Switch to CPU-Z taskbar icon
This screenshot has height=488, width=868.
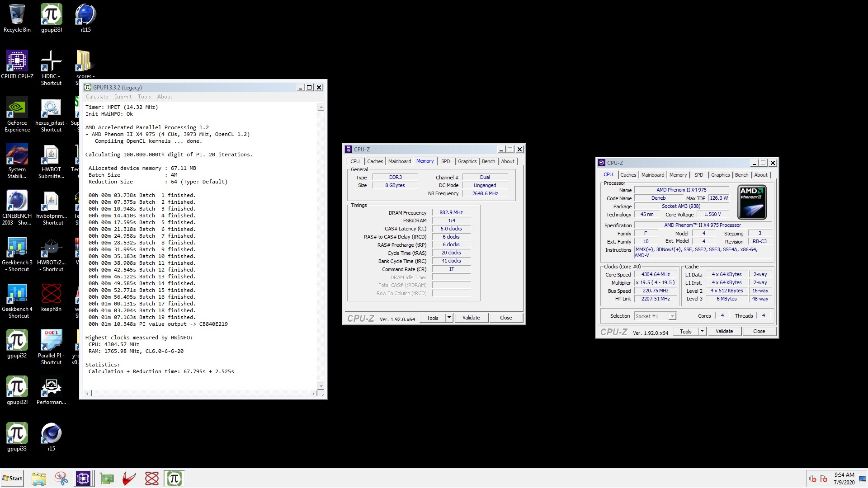coord(83,479)
